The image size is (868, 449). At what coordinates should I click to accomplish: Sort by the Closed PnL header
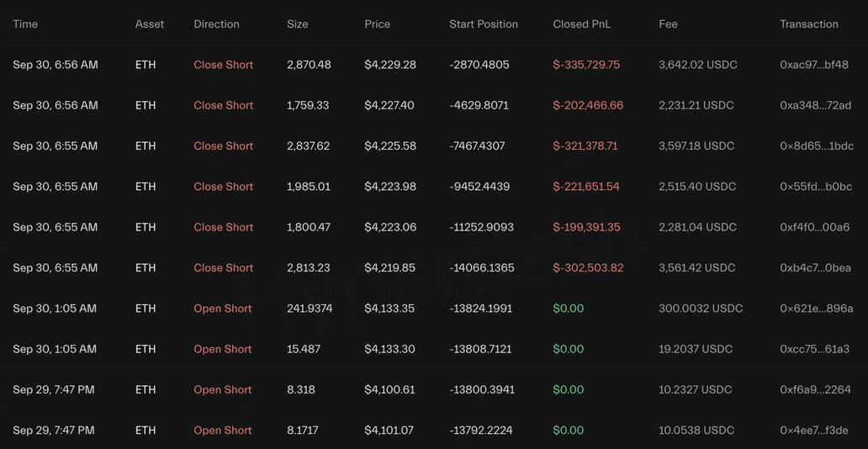point(581,24)
